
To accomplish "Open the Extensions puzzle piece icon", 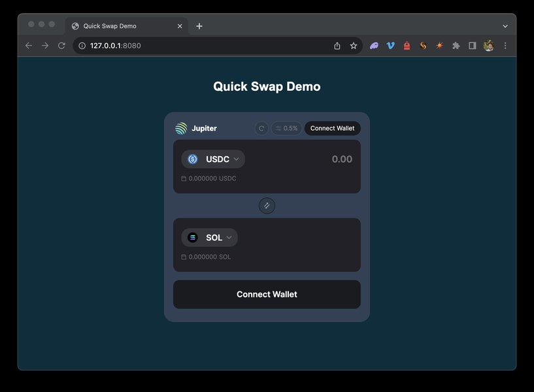I will click(456, 46).
